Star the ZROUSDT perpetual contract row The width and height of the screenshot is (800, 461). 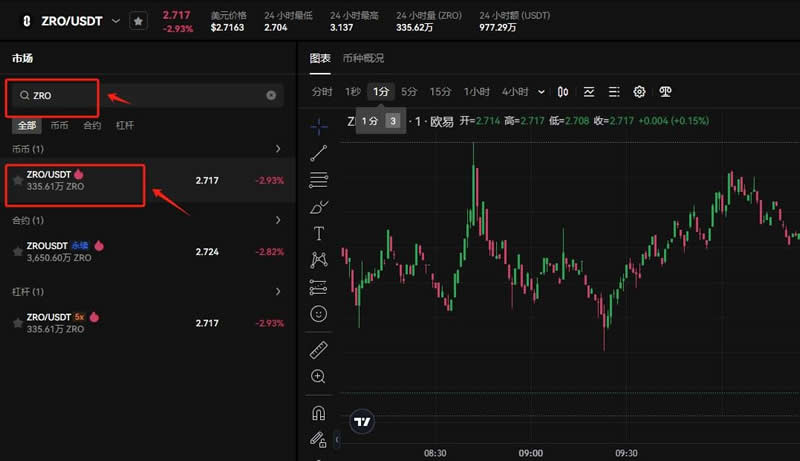[x=17, y=252]
